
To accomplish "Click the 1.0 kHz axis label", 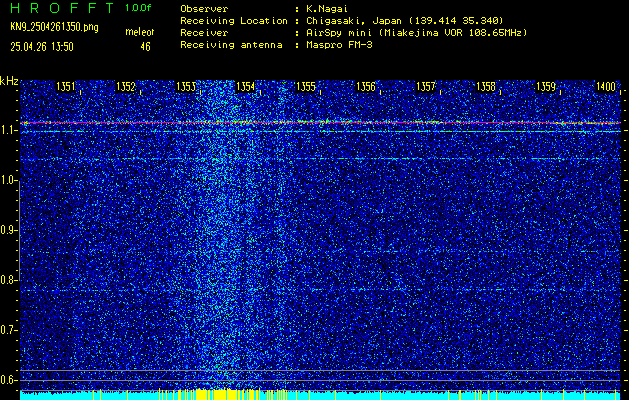I will pyautogui.click(x=8, y=180).
